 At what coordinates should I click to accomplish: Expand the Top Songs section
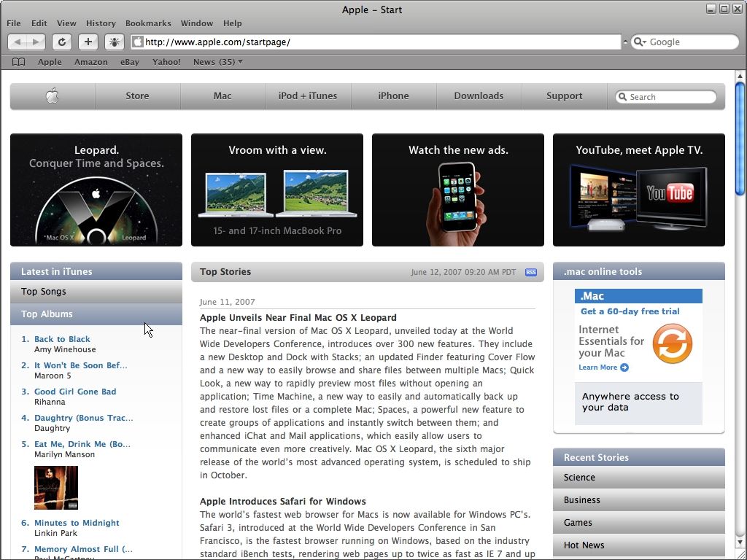tap(96, 292)
